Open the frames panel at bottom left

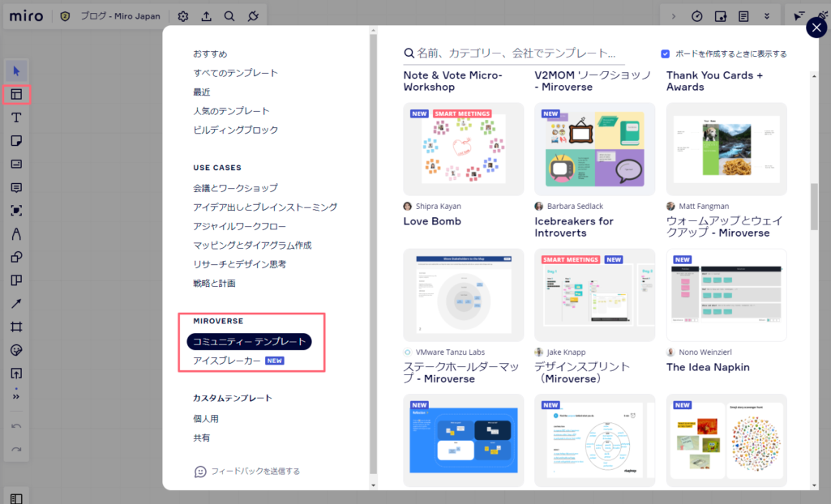coord(16,498)
